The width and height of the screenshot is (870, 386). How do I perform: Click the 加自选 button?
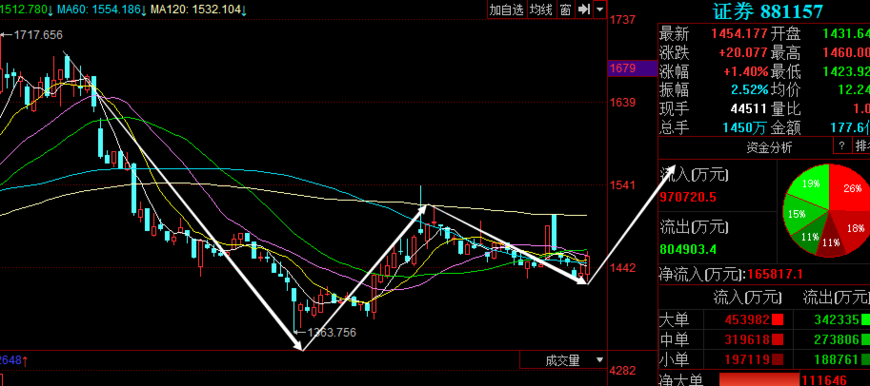click(507, 9)
